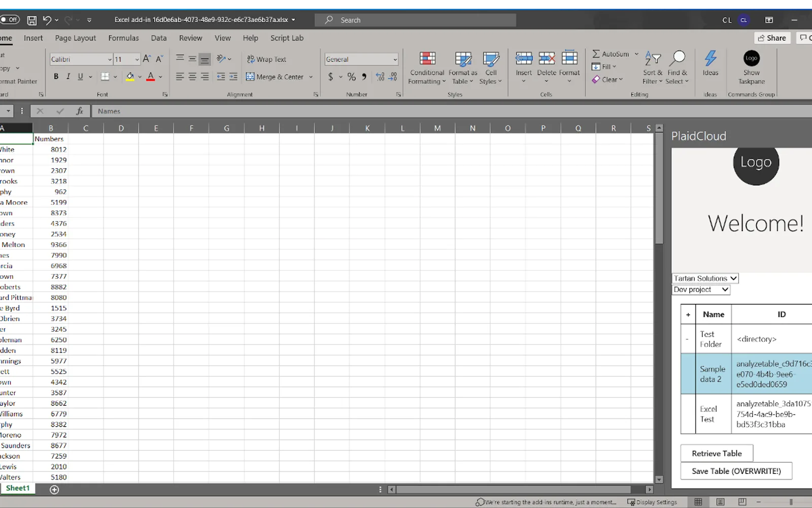Center align cell text
Viewport: 812px width, 508px height.
coord(192,77)
